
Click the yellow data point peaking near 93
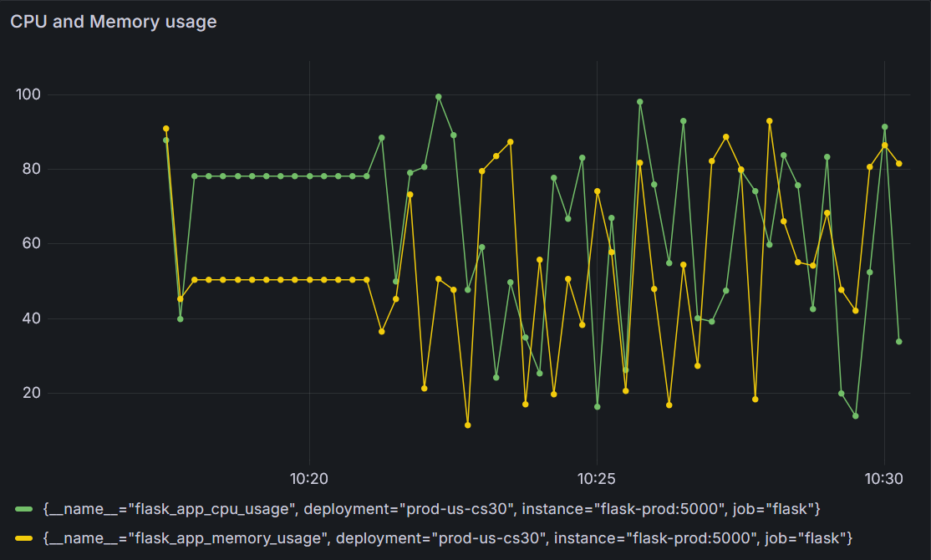pyautogui.click(x=769, y=121)
